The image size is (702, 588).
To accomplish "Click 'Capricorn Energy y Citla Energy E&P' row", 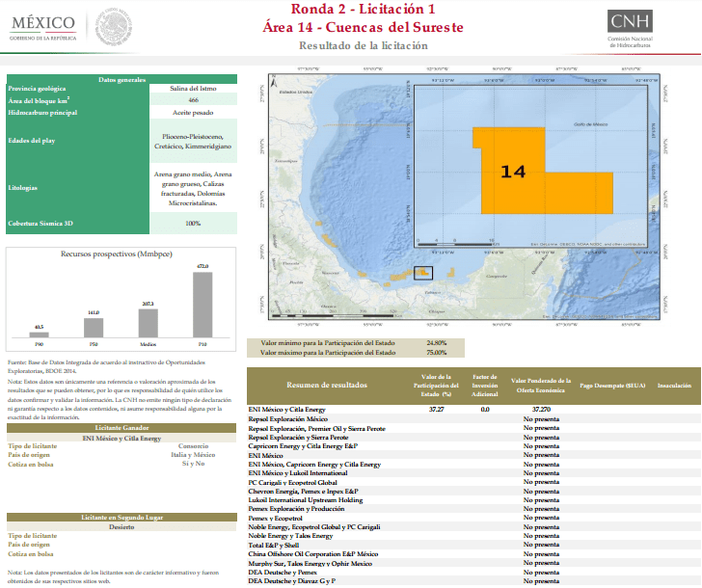I will [473, 445].
